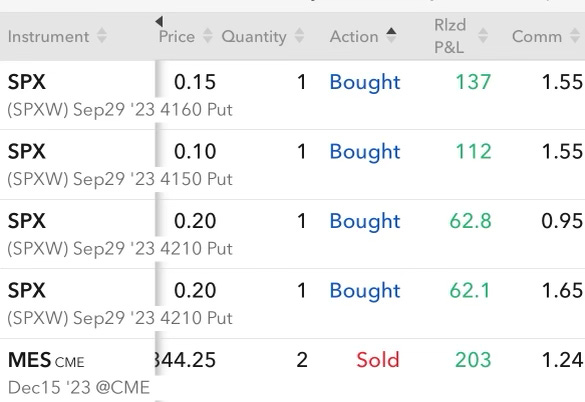The height and width of the screenshot is (402, 585).
Task: Click the 137 realized P&L value
Action: (473, 82)
